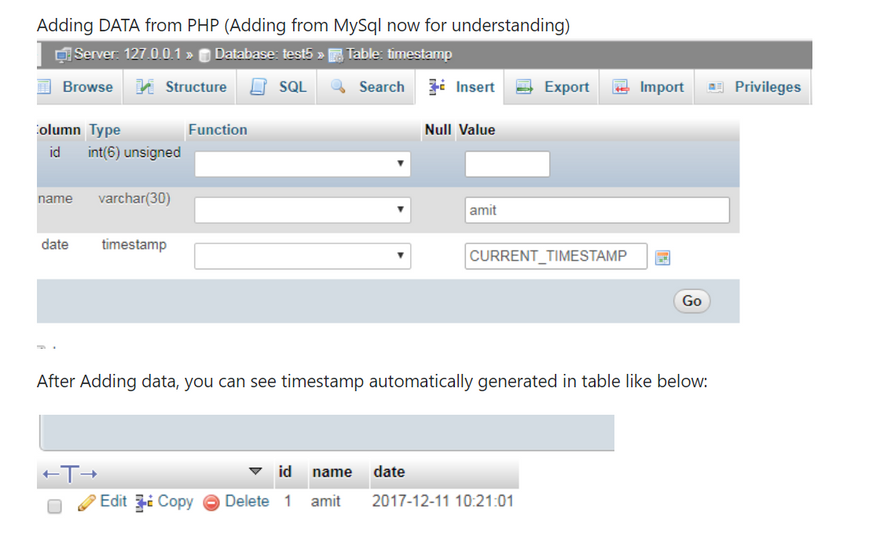880x538 pixels.
Task: Click the value field for the id column
Action: click(x=507, y=164)
